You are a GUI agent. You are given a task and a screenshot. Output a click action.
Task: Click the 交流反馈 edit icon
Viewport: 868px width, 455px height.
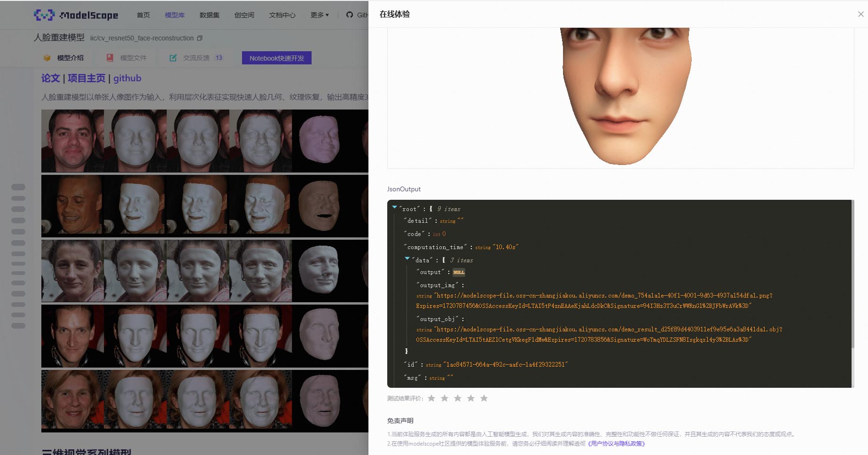[x=173, y=58]
